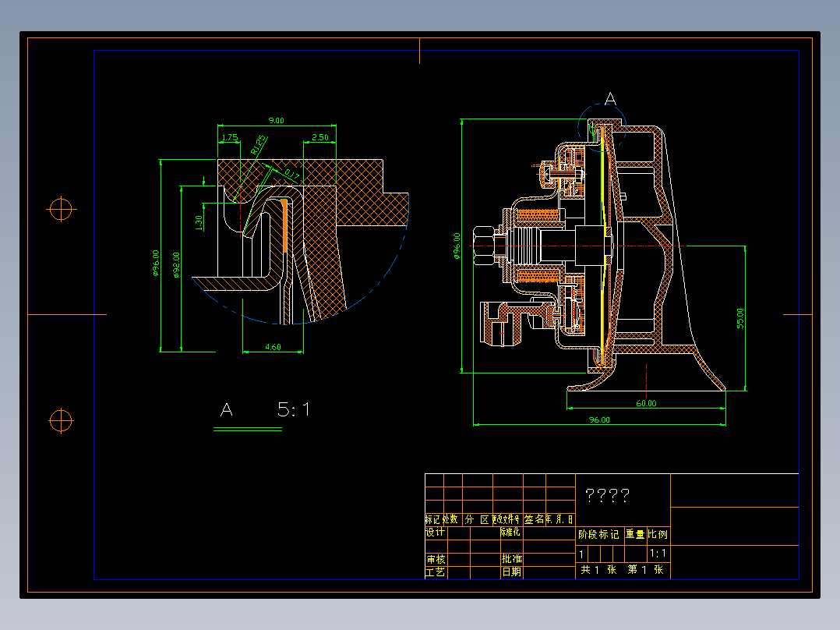
Task: Pick the 4.60 dimension value
Action: coord(273,348)
